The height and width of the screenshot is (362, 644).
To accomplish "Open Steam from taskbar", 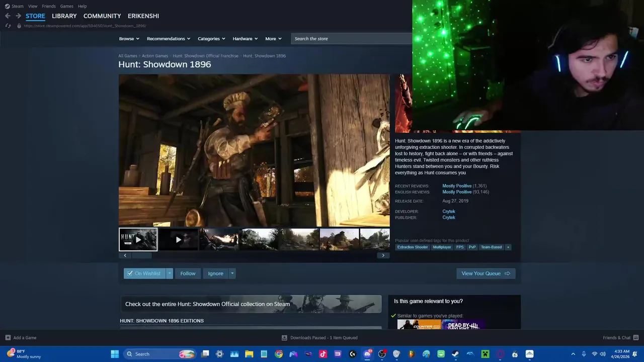I will [x=455, y=354].
